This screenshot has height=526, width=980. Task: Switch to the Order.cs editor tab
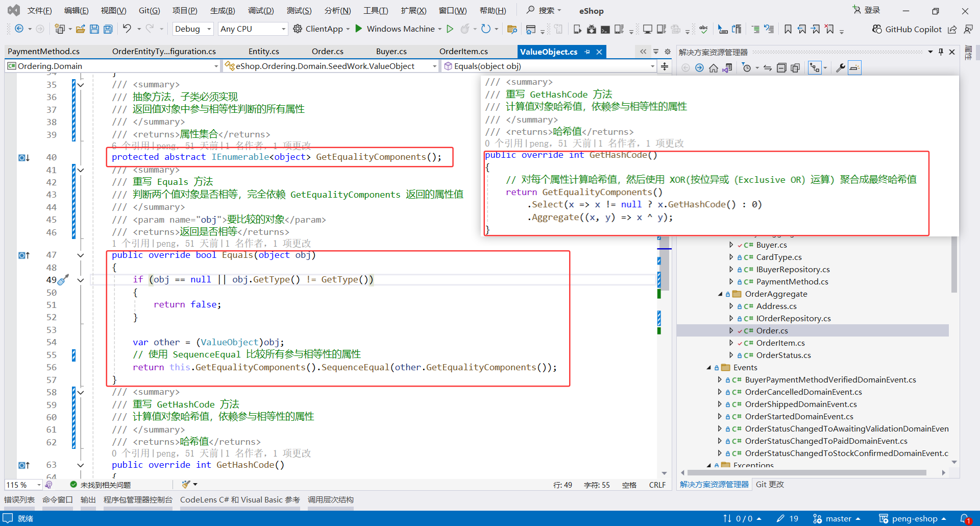pos(328,51)
